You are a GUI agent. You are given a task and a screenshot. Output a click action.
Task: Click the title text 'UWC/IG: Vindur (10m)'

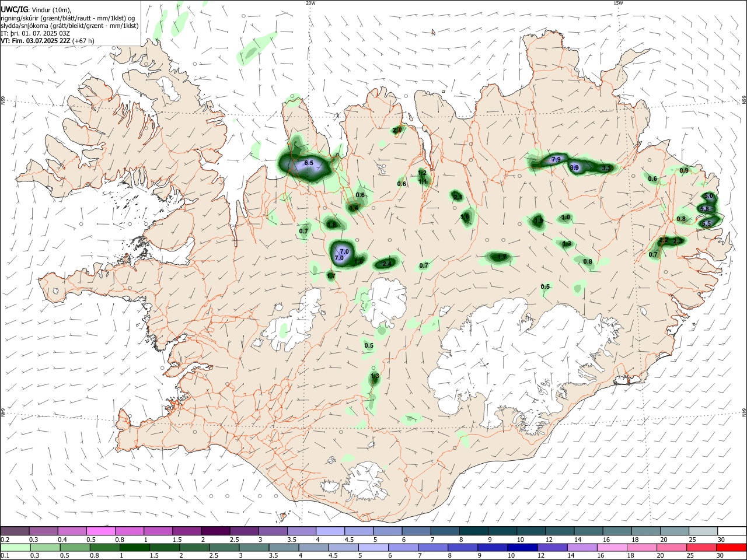pos(36,10)
